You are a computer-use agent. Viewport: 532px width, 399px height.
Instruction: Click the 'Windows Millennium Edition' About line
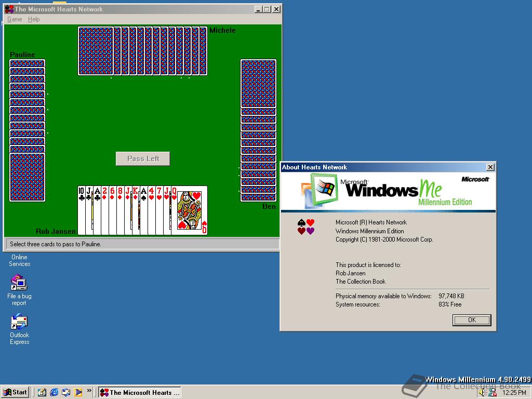pyautogui.click(x=370, y=231)
